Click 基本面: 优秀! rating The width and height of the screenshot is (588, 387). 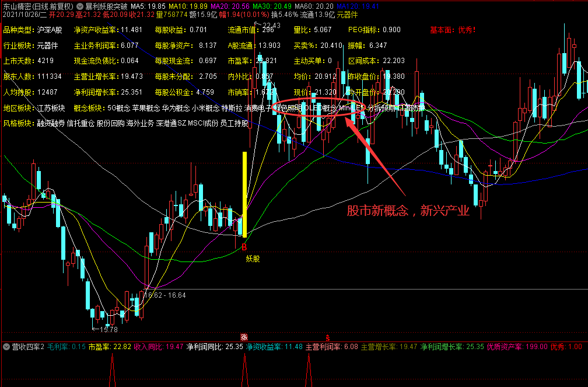453,30
